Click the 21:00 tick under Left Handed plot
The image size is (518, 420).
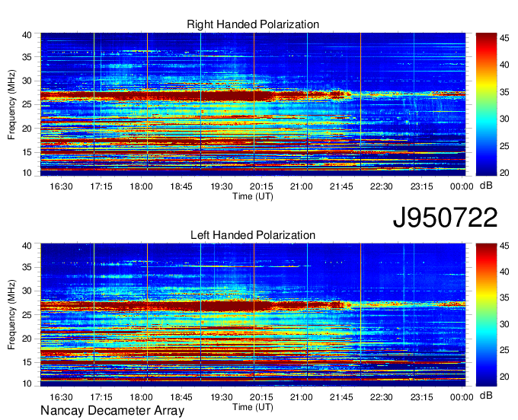302,397
